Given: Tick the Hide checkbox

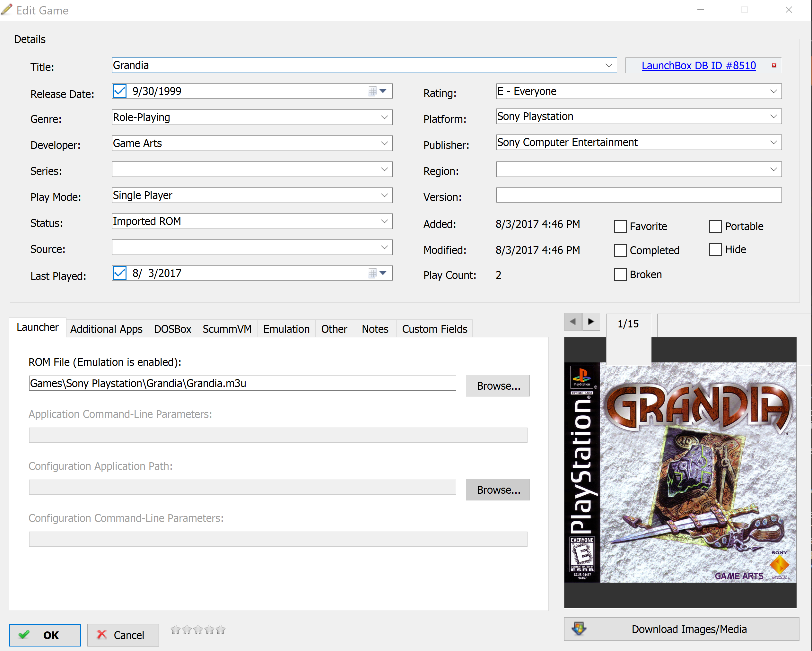Looking at the screenshot, I should click(715, 249).
